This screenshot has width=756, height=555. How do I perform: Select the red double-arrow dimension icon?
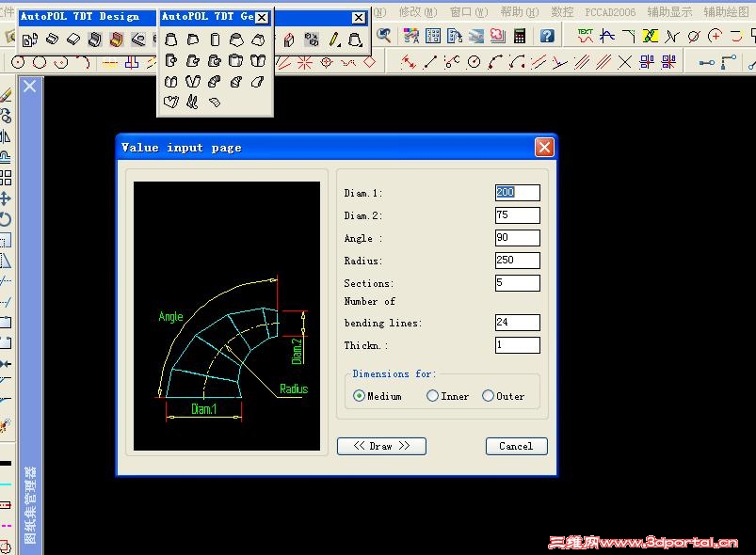[x=409, y=62]
